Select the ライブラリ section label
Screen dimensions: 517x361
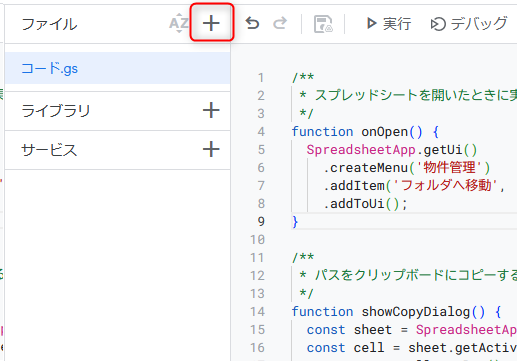[x=56, y=111]
